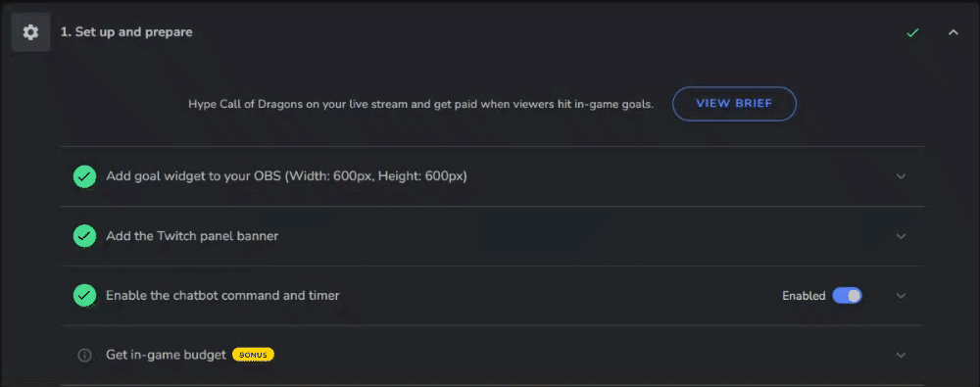This screenshot has width=980, height=387.
Task: Click green check circle for Twitch panel banner
Action: click(84, 236)
